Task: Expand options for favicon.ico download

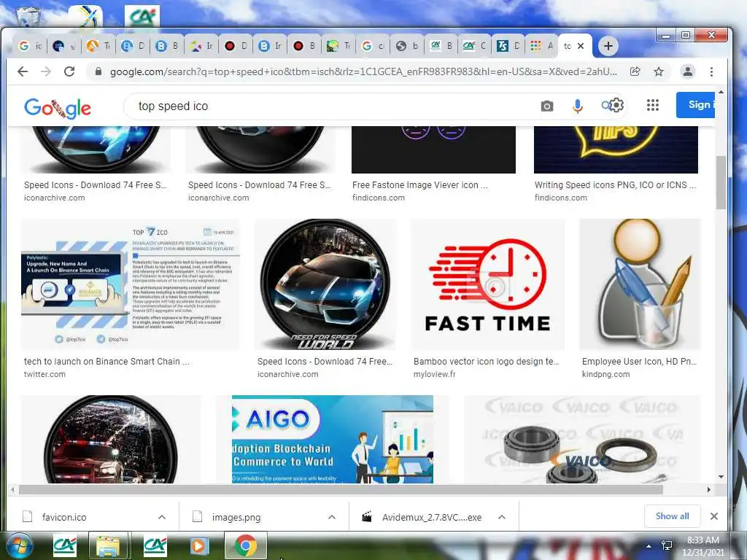Action: coord(162,517)
